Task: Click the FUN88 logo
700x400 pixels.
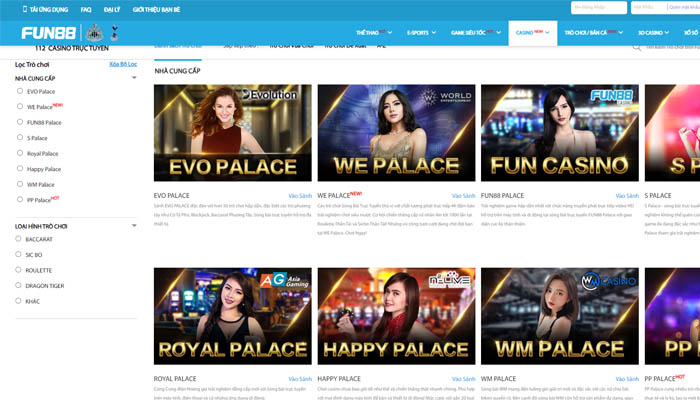Action: (49, 33)
